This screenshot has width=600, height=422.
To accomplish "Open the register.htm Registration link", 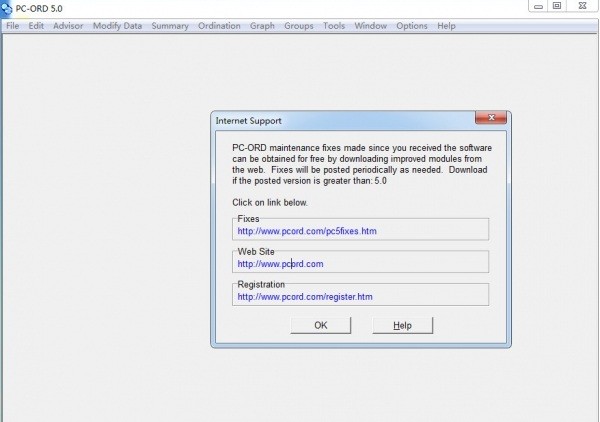I will point(304,297).
